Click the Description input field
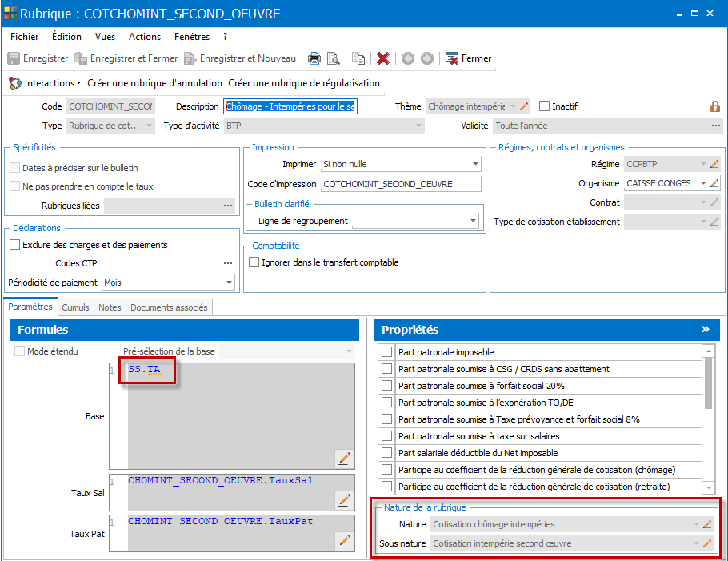The image size is (728, 561). 290,106
